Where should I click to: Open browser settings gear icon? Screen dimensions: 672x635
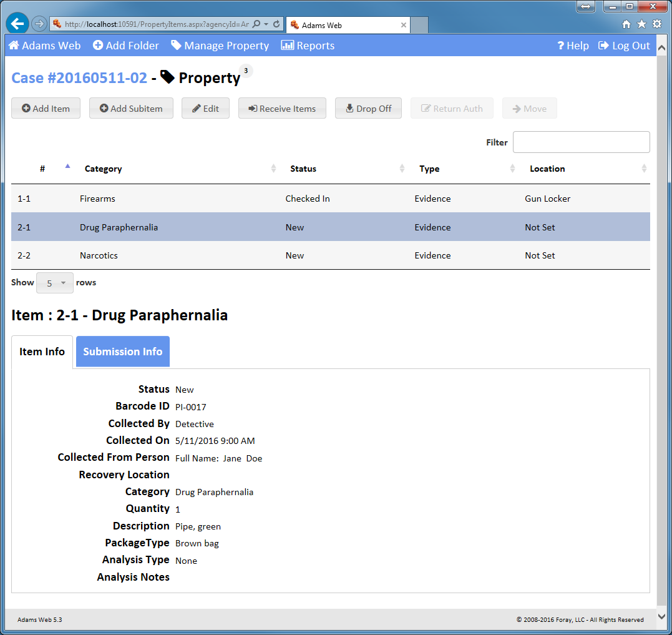(x=657, y=24)
